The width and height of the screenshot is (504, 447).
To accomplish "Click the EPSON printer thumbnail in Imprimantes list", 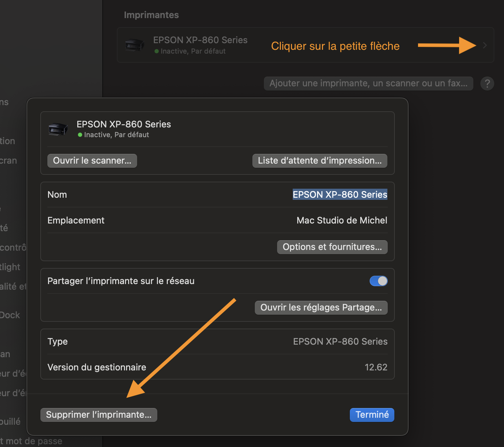I will click(135, 45).
